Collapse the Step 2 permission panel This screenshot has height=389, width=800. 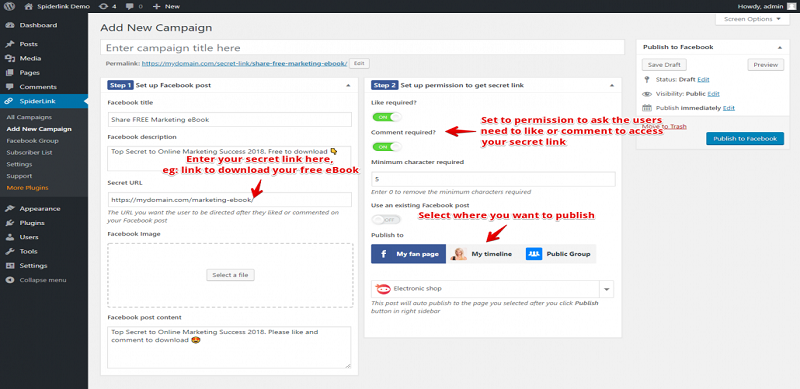point(612,85)
